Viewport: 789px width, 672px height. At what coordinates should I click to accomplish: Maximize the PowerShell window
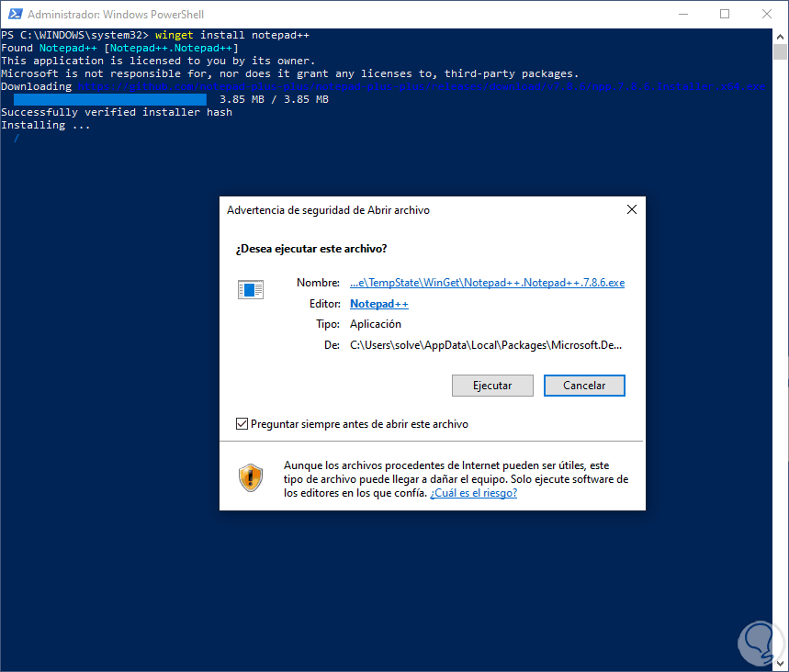coord(725,14)
